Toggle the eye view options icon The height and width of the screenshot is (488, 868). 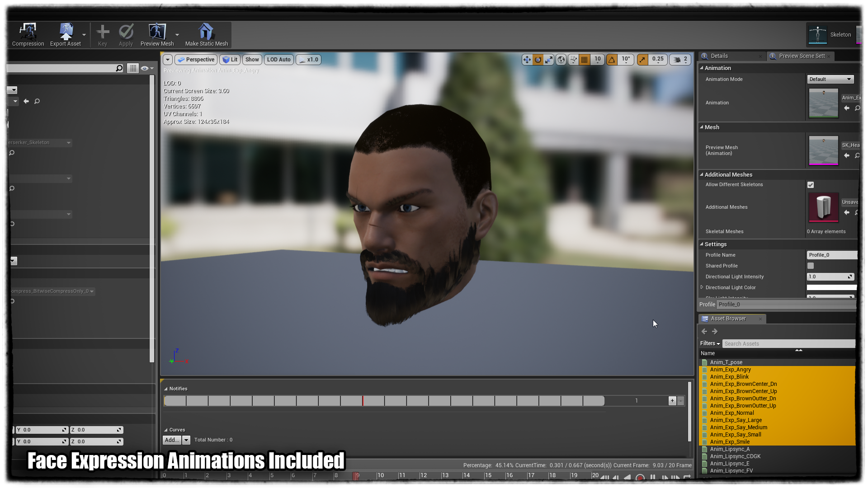[145, 68]
